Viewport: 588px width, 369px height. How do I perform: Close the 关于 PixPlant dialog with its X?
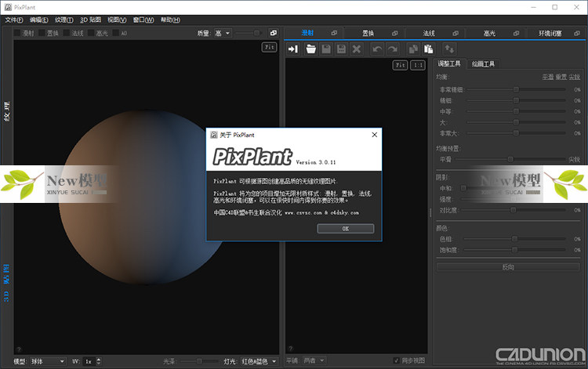click(x=374, y=135)
